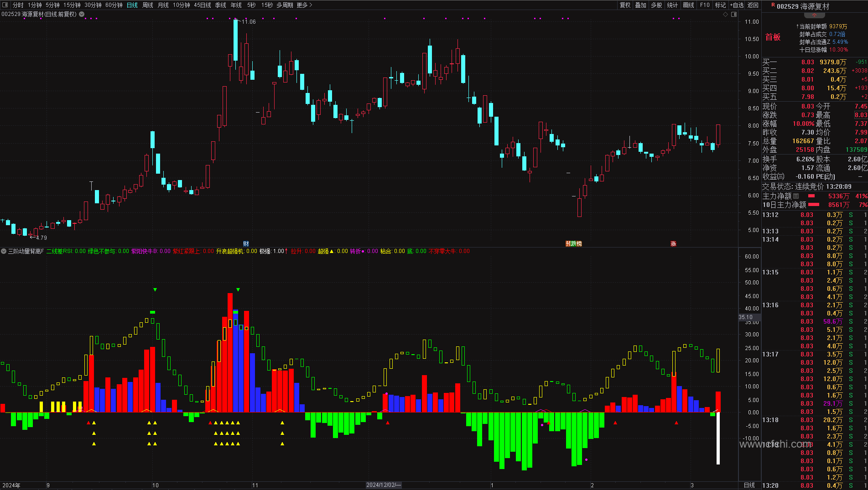Click the 买二 price 8.02

coord(807,71)
